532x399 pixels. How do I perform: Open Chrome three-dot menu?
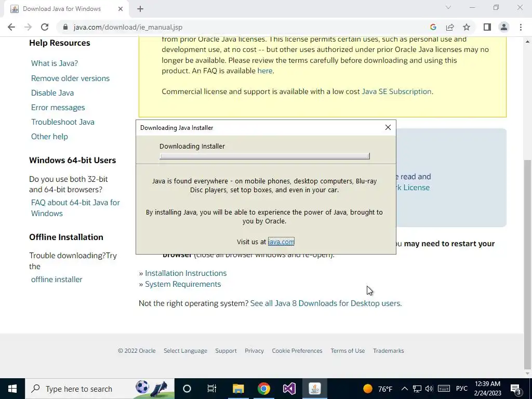tap(521, 27)
